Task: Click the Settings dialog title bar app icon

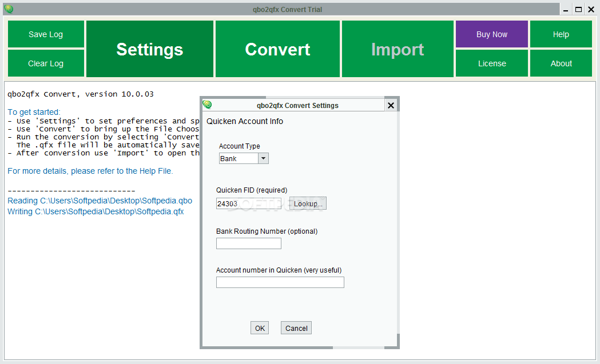Action: click(x=208, y=105)
